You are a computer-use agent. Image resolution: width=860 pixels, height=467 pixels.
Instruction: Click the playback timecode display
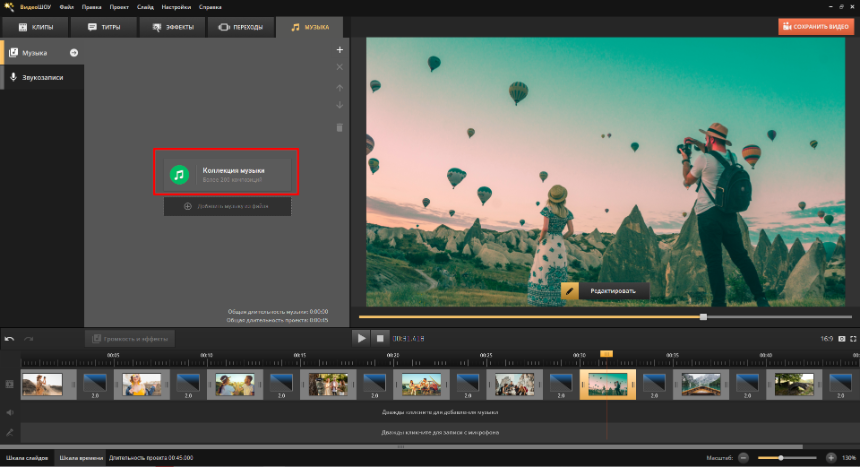[x=408, y=339]
